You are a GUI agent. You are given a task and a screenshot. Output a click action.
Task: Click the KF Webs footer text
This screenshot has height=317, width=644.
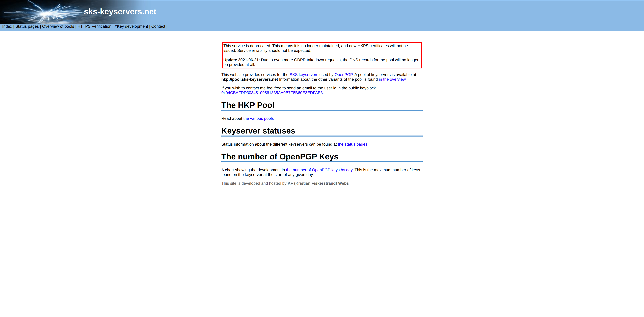point(318,183)
